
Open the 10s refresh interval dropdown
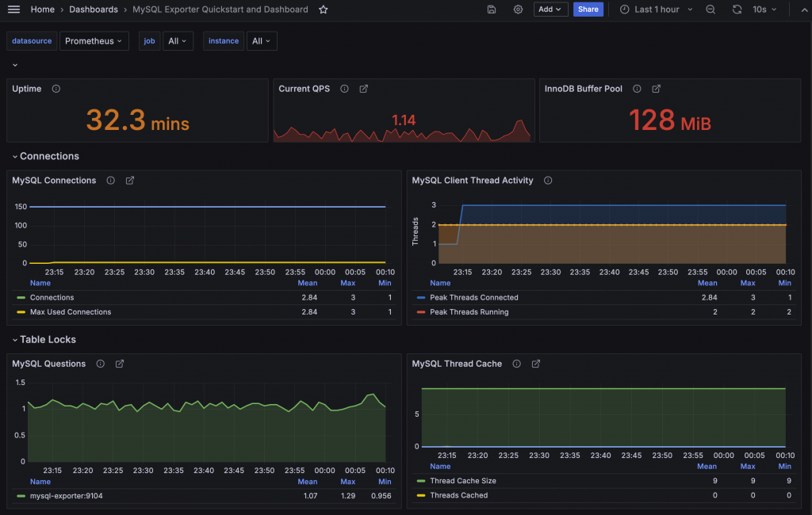click(765, 10)
